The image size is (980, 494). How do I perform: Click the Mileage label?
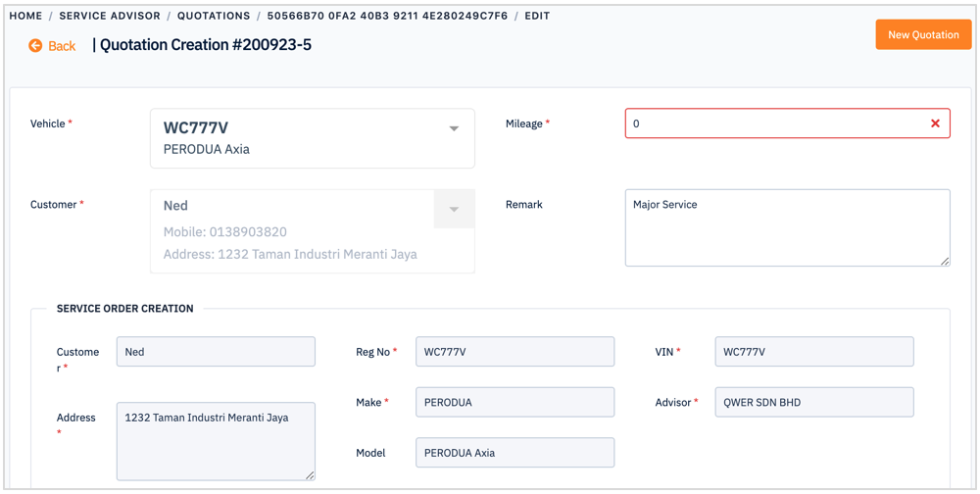(x=523, y=123)
